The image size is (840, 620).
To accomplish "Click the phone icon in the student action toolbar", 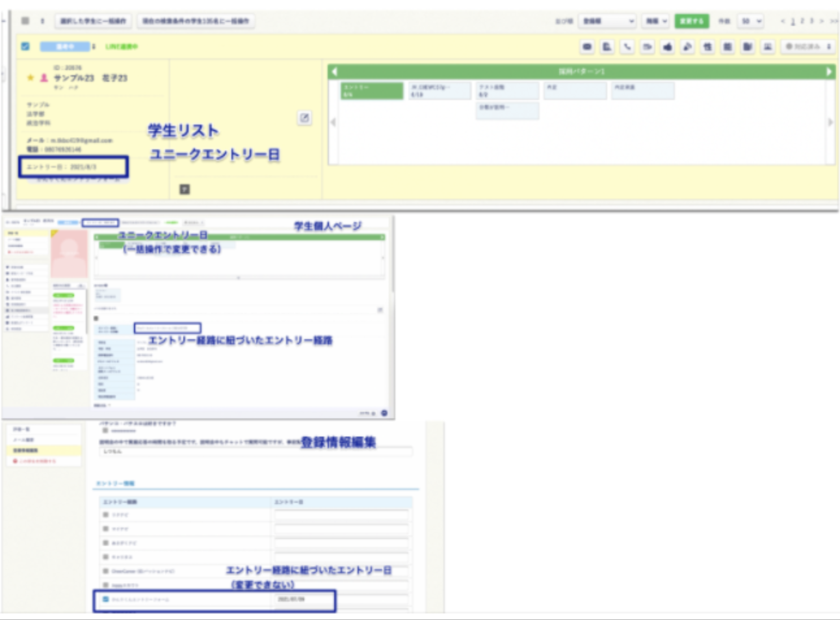I will pos(627,47).
